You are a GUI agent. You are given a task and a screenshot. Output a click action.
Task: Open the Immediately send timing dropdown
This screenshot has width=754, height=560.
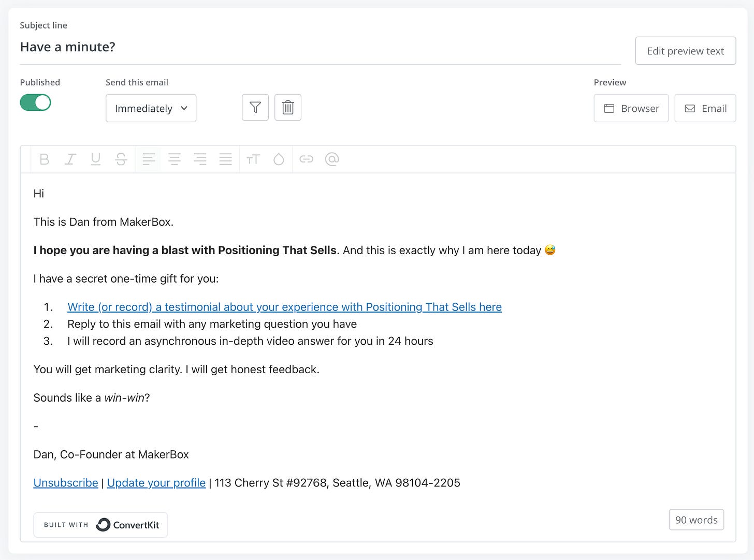point(151,108)
